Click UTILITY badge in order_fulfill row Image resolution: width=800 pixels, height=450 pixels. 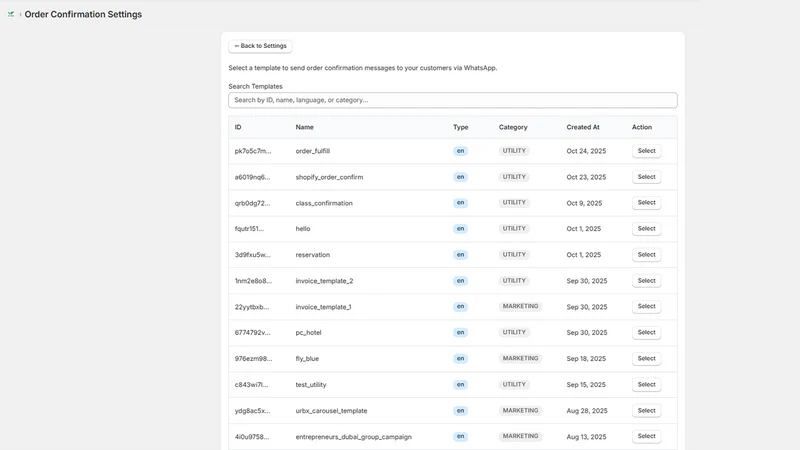click(x=514, y=151)
